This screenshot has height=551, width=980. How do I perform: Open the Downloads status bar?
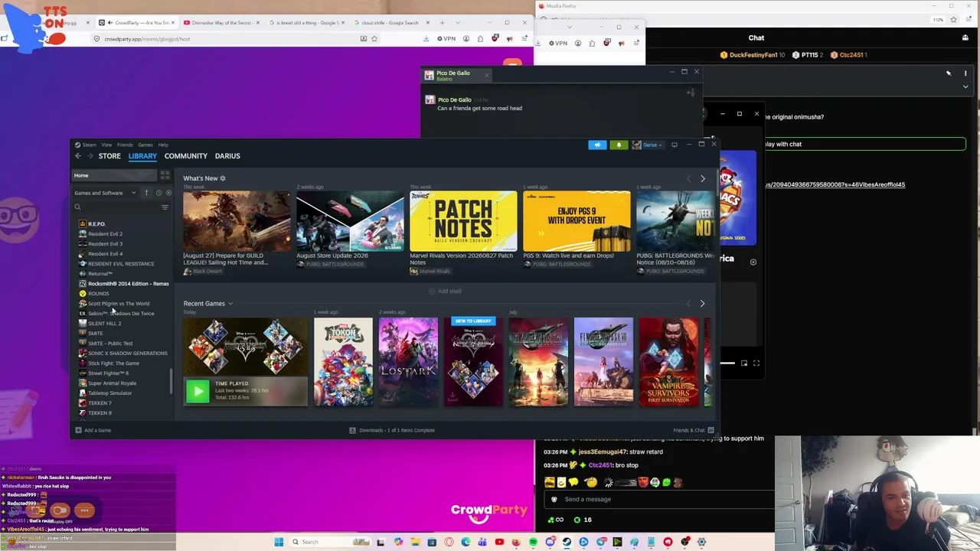pos(392,430)
